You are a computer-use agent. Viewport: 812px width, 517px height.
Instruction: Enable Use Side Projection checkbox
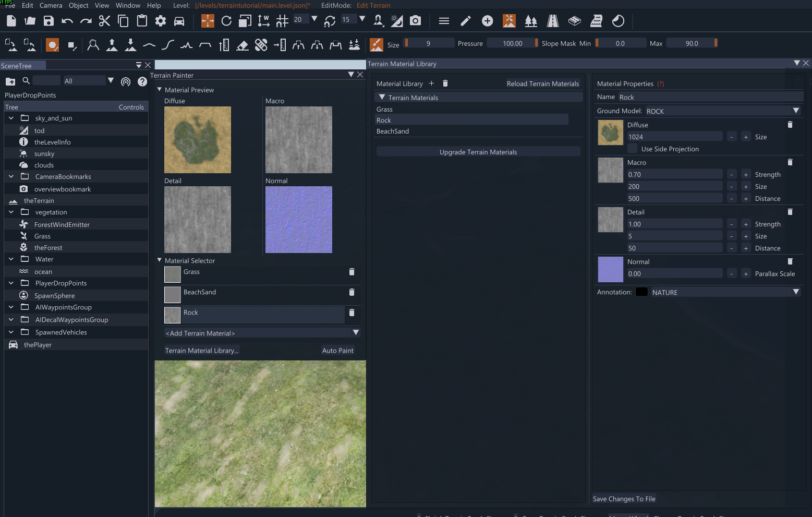[633, 149]
